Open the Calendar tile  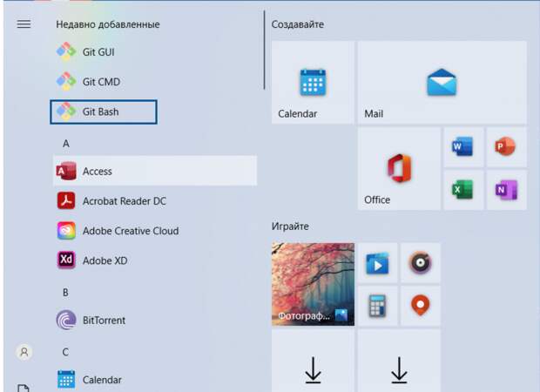[313, 83]
